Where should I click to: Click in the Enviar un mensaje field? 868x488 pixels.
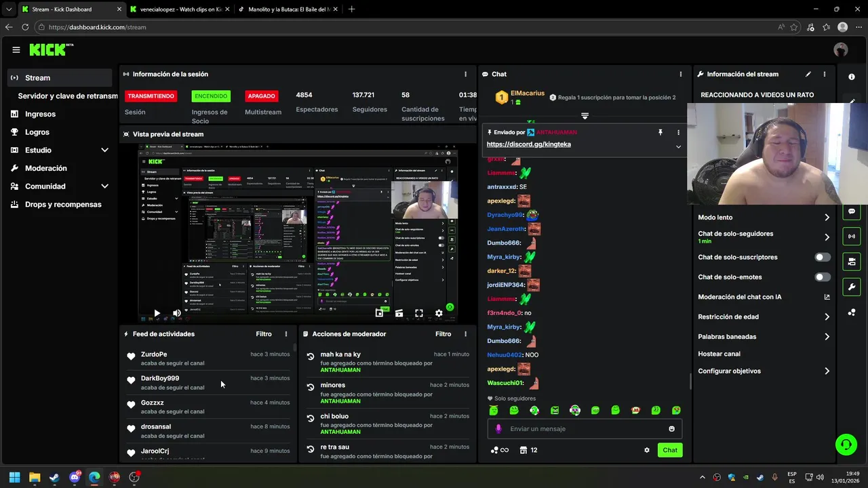tap(585, 428)
